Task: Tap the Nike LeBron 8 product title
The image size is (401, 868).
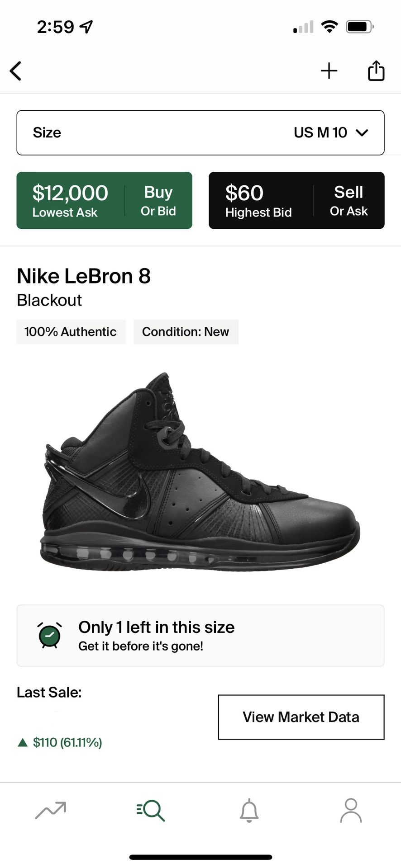Action: [x=84, y=276]
